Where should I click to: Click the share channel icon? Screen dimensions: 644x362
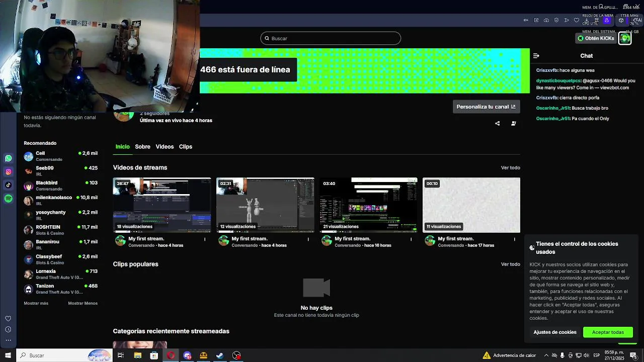point(498,123)
